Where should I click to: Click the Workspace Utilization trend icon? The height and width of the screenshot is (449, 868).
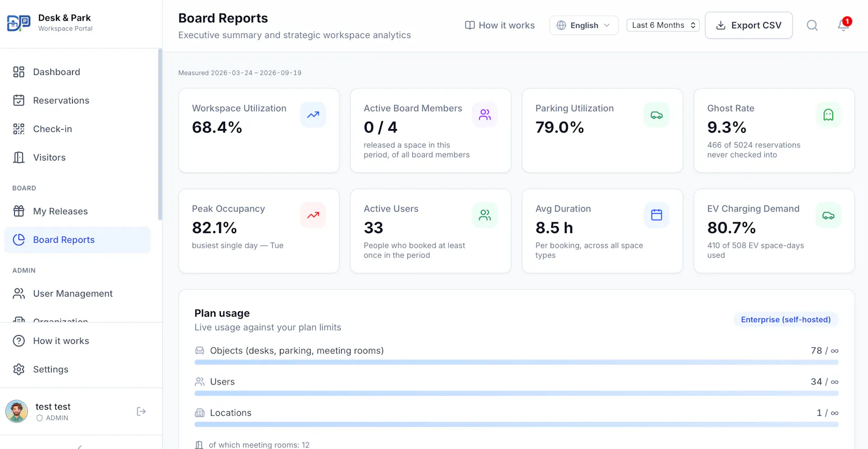click(313, 115)
